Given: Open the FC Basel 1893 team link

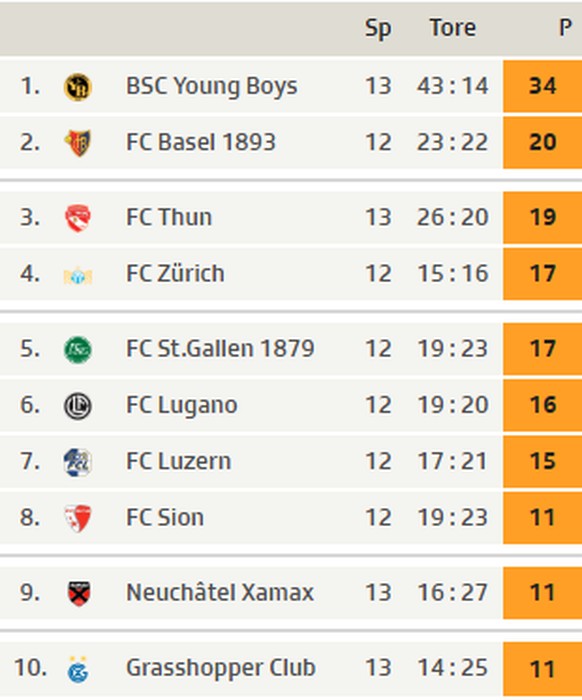Looking at the screenshot, I should click(x=201, y=142).
